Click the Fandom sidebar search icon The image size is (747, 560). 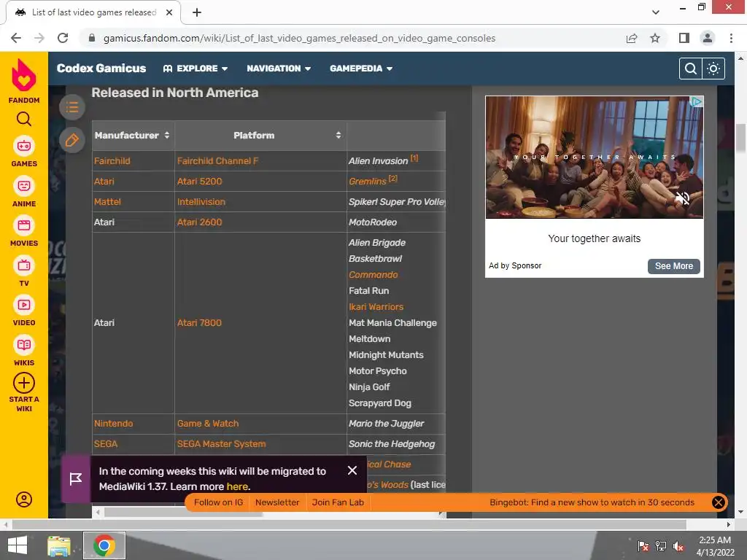24,119
